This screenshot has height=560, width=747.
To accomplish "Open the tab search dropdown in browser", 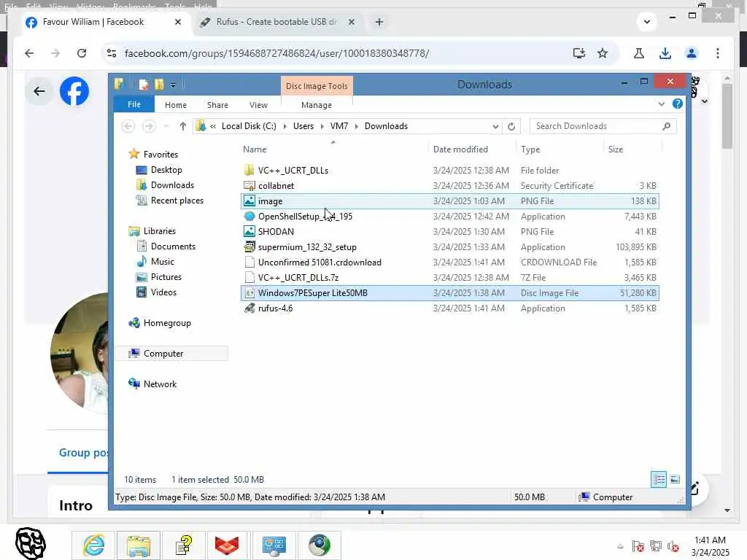I will coord(646,22).
